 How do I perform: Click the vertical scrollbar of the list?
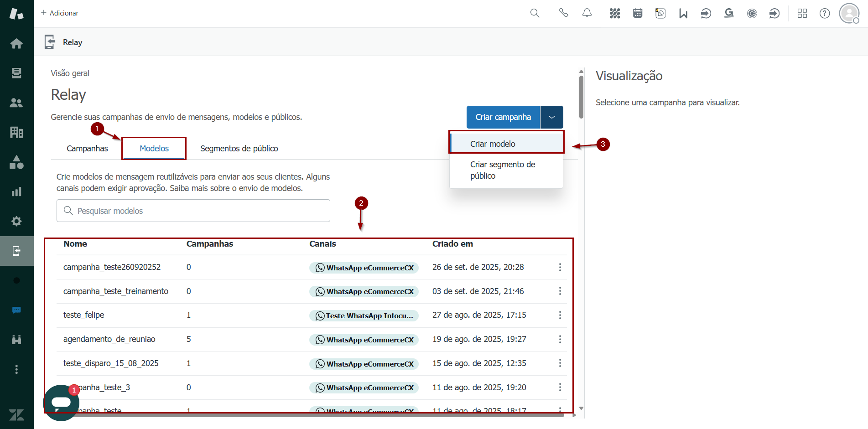pyautogui.click(x=581, y=97)
